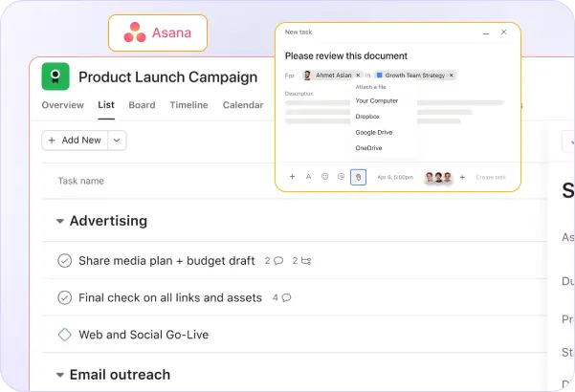Mark Final check on all links complete
Image resolution: width=575 pixels, height=392 pixels.
[x=64, y=298]
